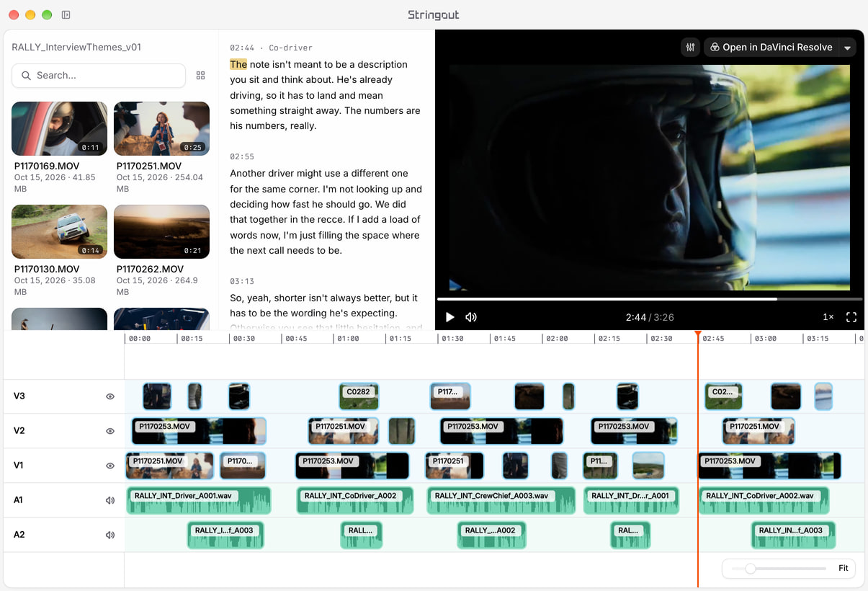This screenshot has height=591, width=868.
Task: Click the 01:00 mark on timeline ruler
Action: (349, 338)
